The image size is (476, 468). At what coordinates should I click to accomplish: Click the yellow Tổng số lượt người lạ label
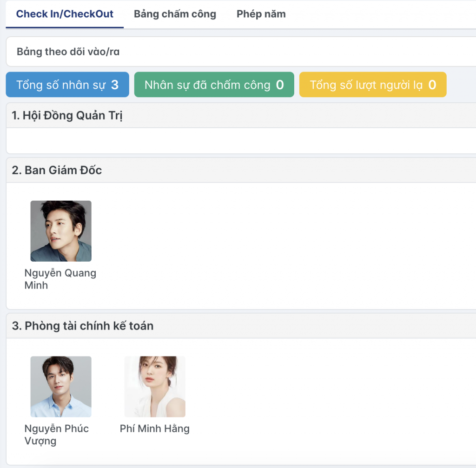tap(366, 85)
